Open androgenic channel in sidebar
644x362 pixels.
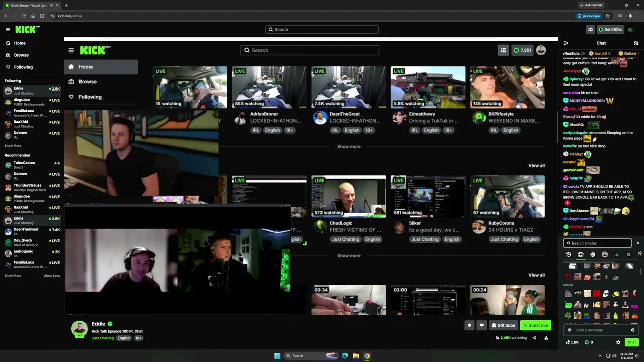point(32,253)
